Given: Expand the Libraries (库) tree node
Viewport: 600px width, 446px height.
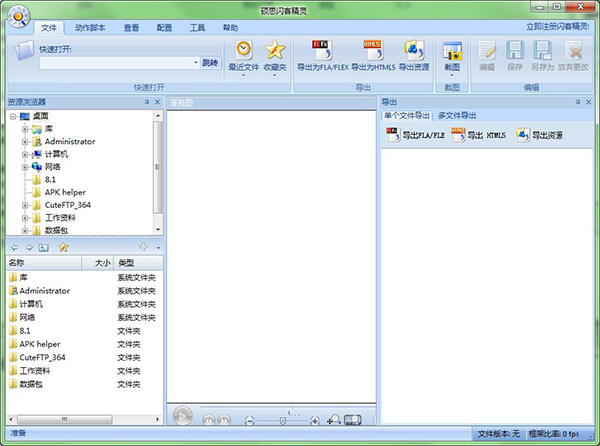Looking at the screenshot, I should [25, 129].
